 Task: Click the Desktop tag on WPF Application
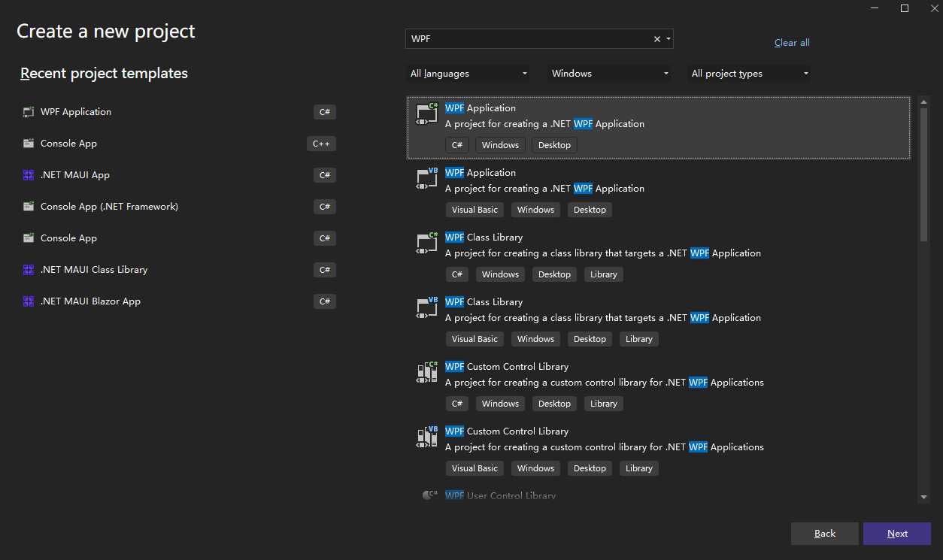(553, 144)
